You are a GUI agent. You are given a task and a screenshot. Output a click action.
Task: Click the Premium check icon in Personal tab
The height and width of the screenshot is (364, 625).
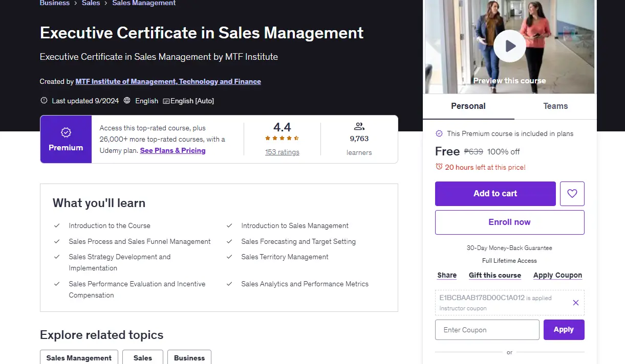(439, 133)
